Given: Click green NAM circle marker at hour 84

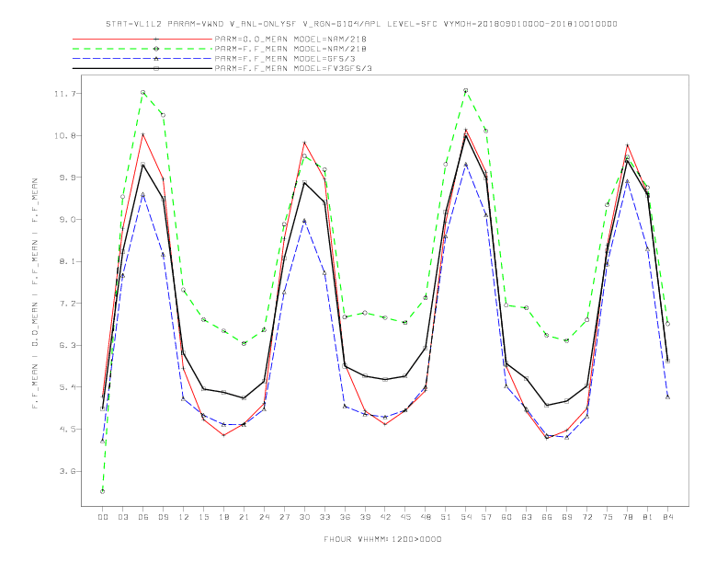Looking at the screenshot, I should pos(667,324).
